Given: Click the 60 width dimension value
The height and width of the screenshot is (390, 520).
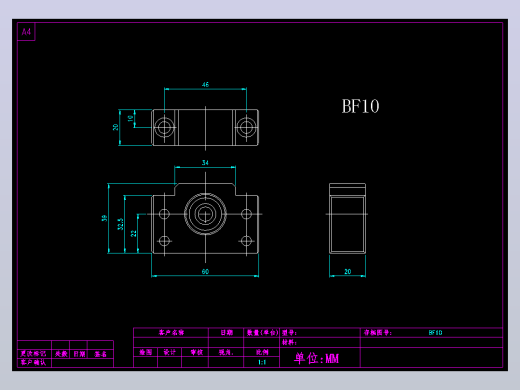Looking at the screenshot, I should point(205,272).
